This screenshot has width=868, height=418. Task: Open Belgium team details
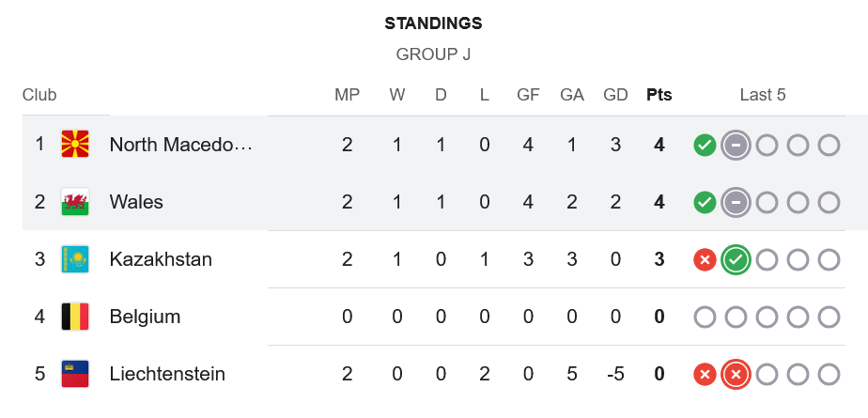click(x=145, y=317)
